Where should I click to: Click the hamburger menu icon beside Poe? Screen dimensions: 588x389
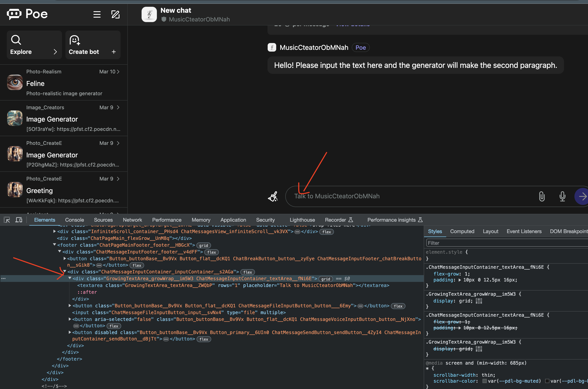(x=97, y=14)
